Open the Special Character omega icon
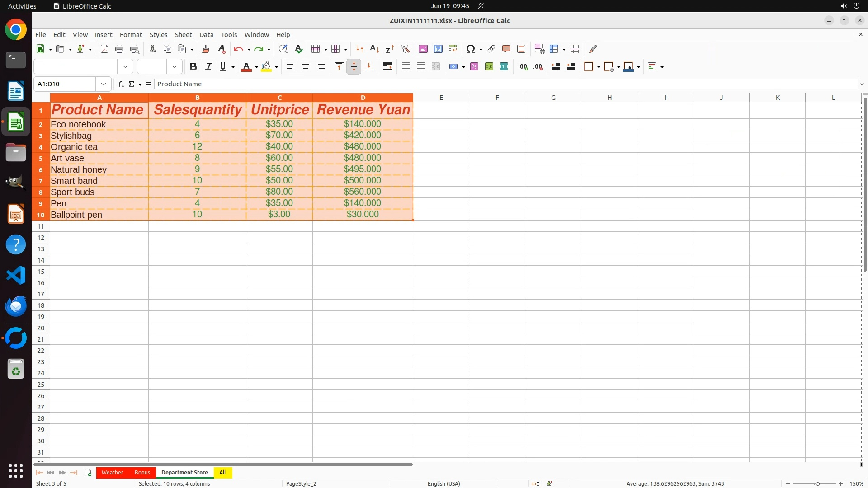 point(470,49)
